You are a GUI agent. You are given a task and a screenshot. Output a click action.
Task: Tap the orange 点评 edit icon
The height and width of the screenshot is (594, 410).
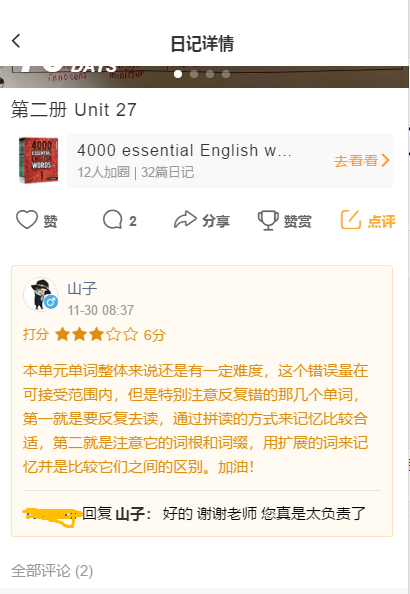coord(351,220)
